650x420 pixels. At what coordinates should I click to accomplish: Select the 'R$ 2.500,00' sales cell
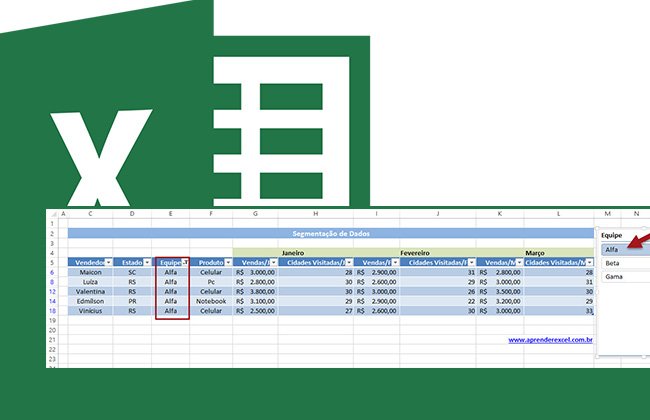click(x=255, y=311)
